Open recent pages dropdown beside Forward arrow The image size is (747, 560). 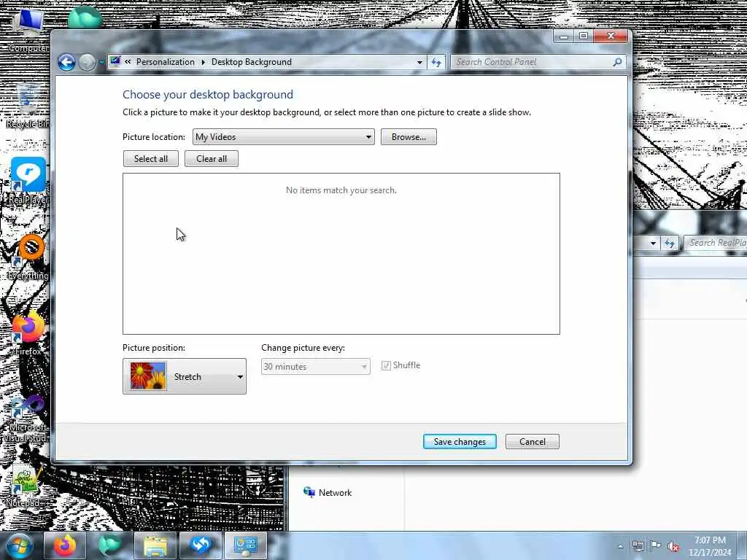(x=101, y=63)
